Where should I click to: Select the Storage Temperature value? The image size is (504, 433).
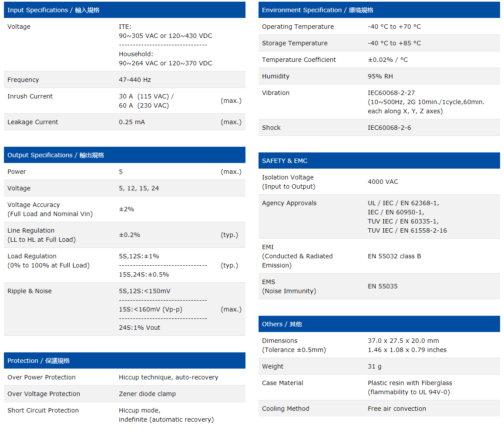394,43
